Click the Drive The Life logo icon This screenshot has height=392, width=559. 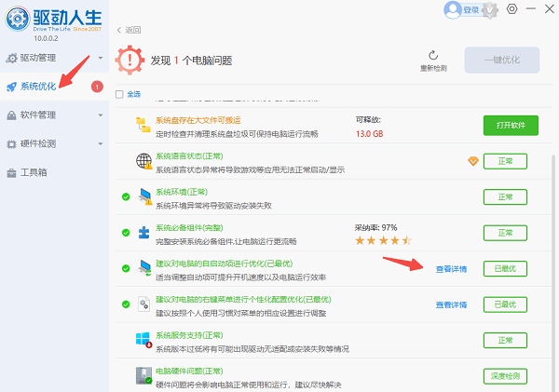pos(17,19)
